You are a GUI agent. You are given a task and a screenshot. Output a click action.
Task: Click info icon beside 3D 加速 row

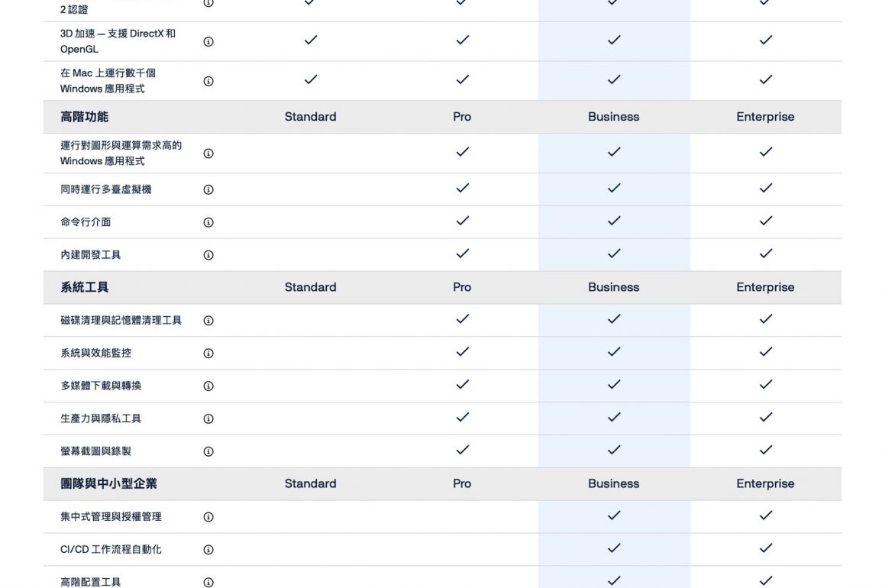tap(208, 42)
